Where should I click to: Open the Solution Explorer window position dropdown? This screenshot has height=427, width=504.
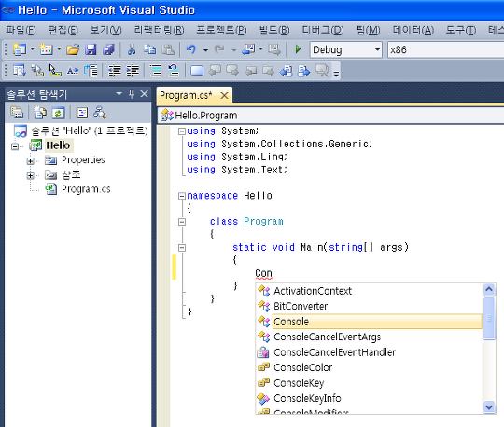(x=119, y=94)
